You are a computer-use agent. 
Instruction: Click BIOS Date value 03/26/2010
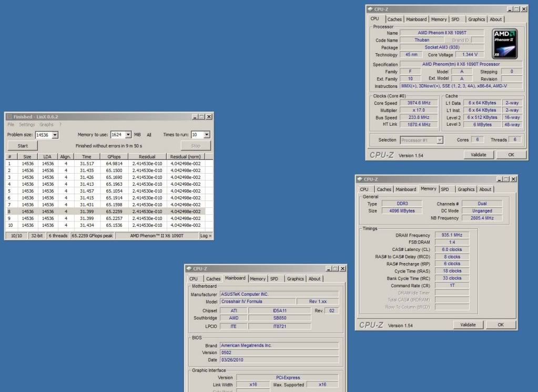pos(279,360)
